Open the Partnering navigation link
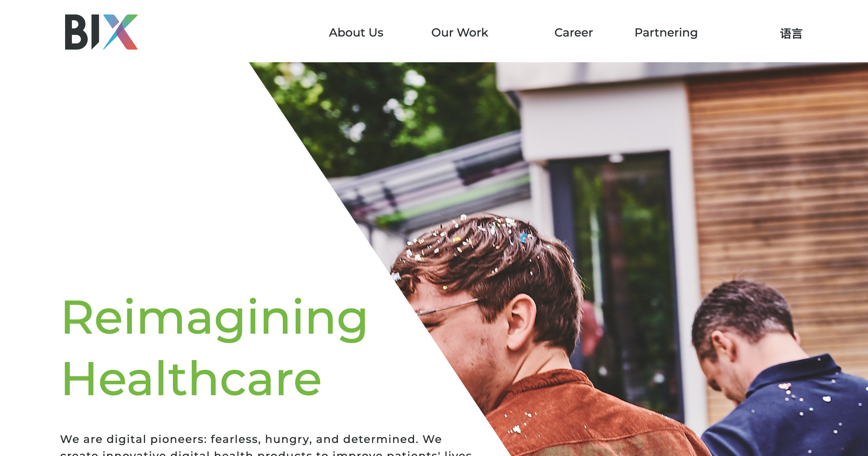 click(666, 33)
